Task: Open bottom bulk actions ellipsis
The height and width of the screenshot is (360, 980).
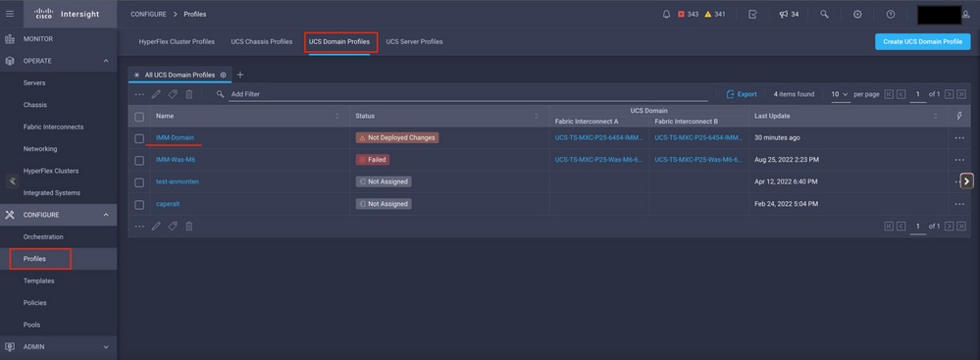Action: (x=139, y=226)
